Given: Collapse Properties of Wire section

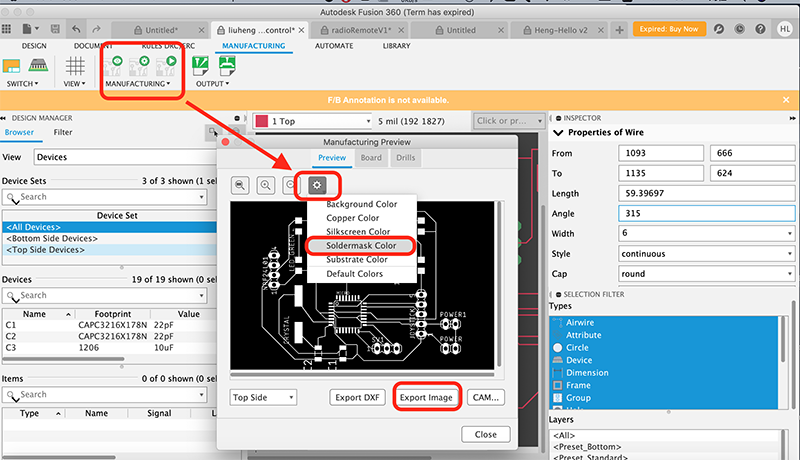Looking at the screenshot, I should 558,133.
